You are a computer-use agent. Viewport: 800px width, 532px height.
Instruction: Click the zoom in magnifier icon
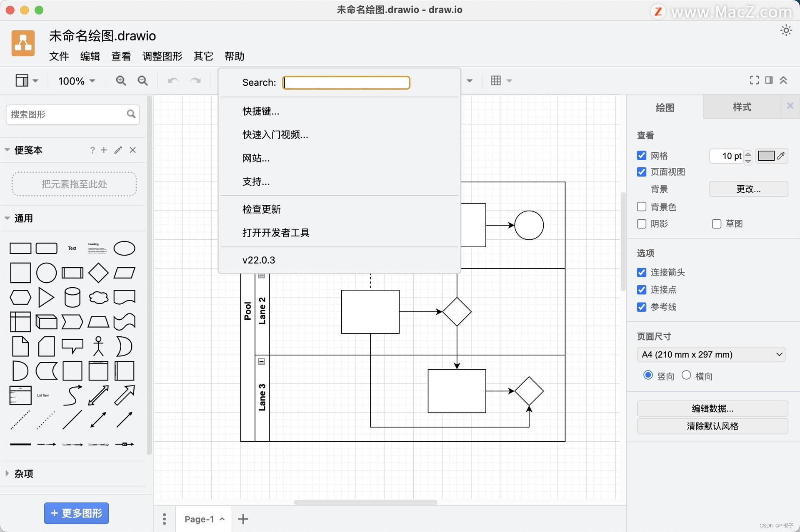[121, 81]
